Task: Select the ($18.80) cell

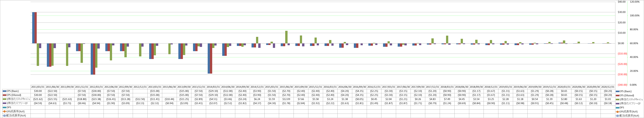Action: [x=82, y=99]
